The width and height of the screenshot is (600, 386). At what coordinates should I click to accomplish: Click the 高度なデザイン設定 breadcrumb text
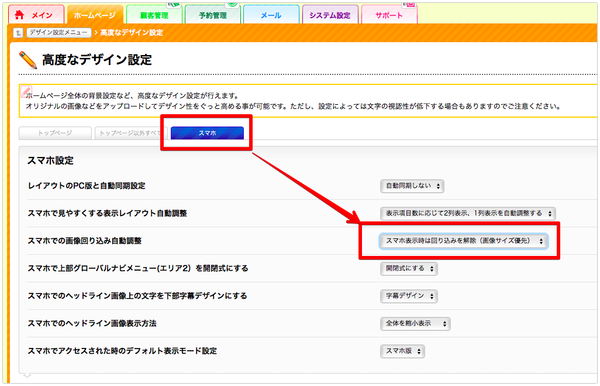pyautogui.click(x=132, y=33)
